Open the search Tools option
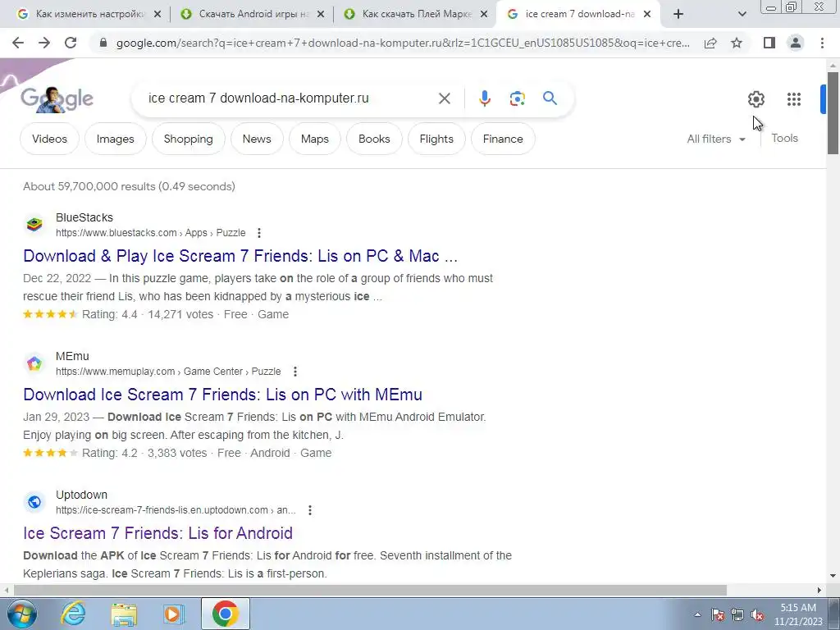This screenshot has height=630, width=840. click(x=784, y=138)
